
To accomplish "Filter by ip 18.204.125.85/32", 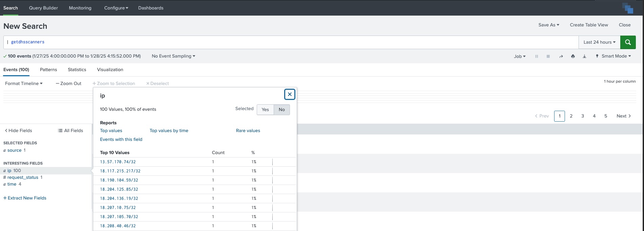I will [x=119, y=189].
